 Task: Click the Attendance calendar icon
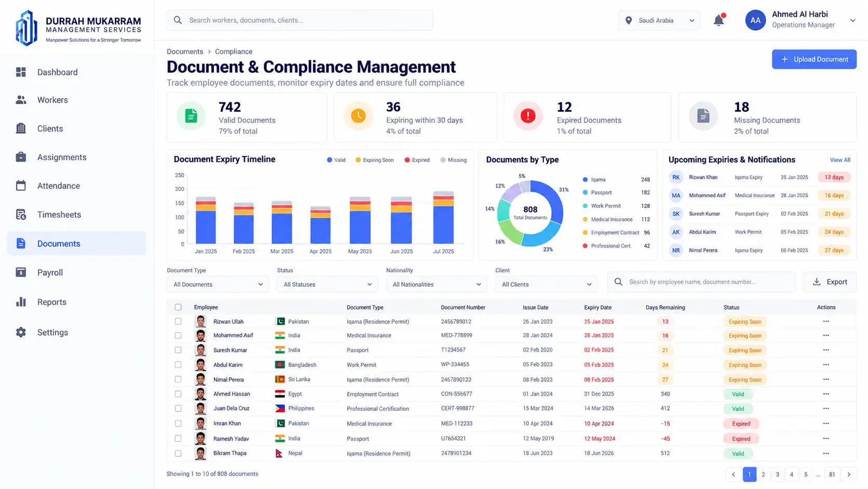21,186
